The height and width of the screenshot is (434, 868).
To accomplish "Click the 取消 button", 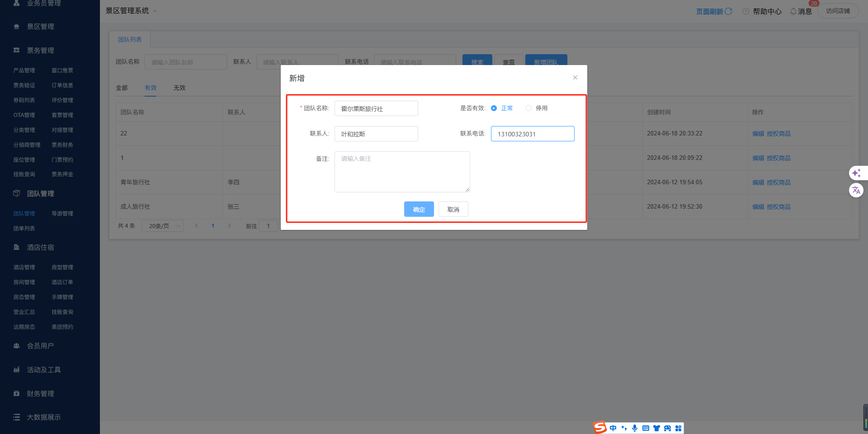I will click(453, 209).
